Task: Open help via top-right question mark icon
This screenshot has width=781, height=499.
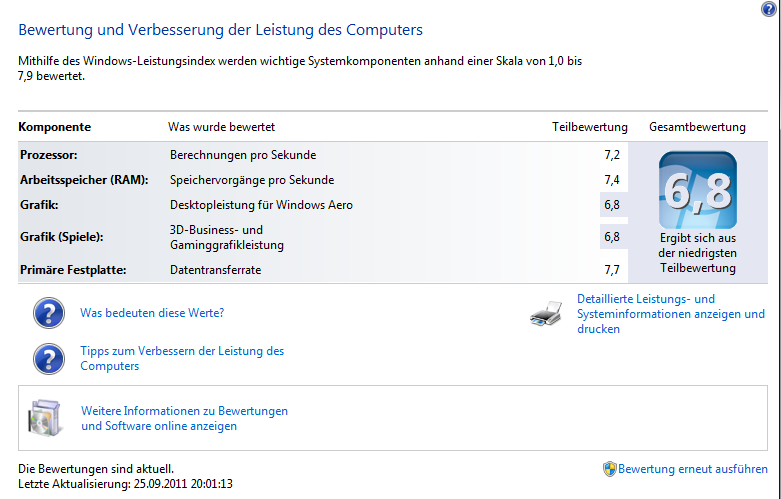Action: point(768,8)
